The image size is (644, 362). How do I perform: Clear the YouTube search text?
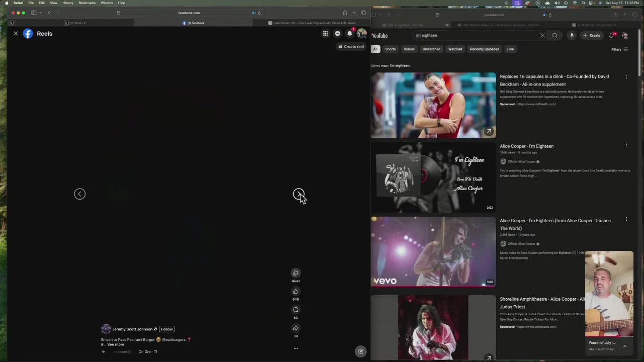coord(542,36)
